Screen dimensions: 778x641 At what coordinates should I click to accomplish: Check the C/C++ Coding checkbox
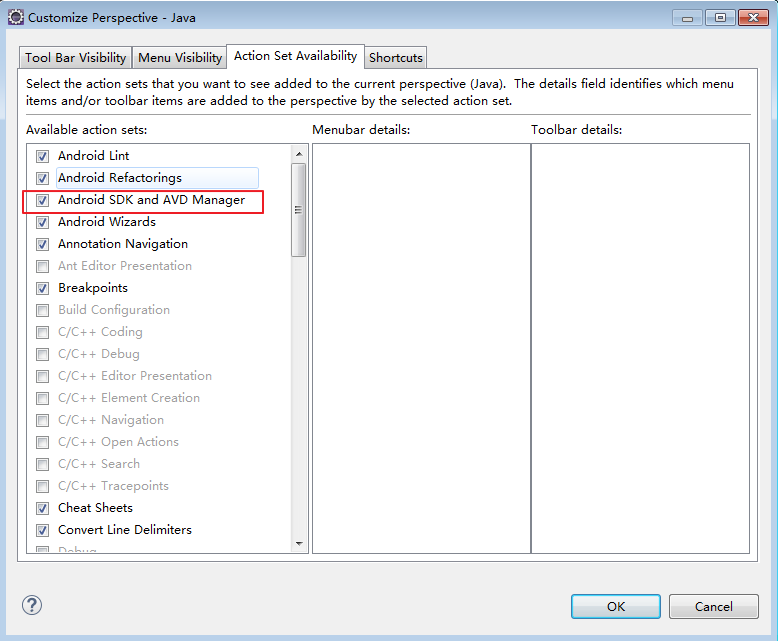coord(43,332)
